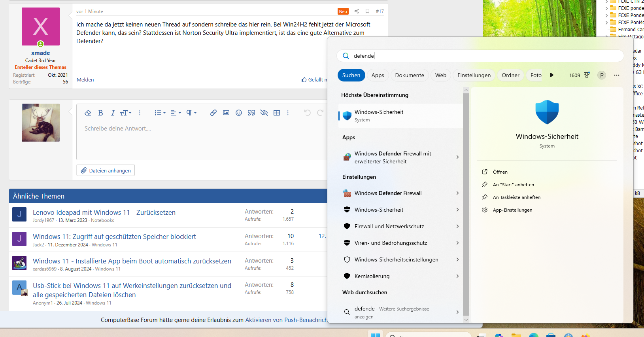644x337 pixels.
Task: Click the search box containing defende
Action: tap(480, 56)
